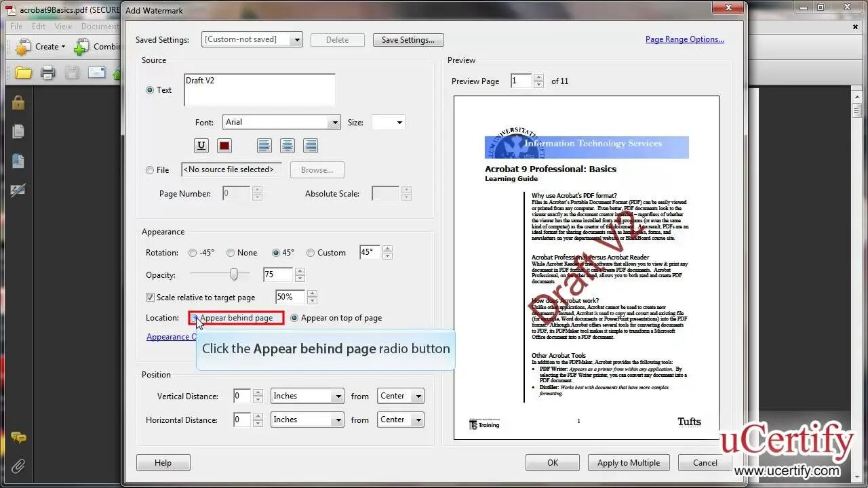Click the Opacity value field
The height and width of the screenshot is (488, 868).
(x=279, y=274)
